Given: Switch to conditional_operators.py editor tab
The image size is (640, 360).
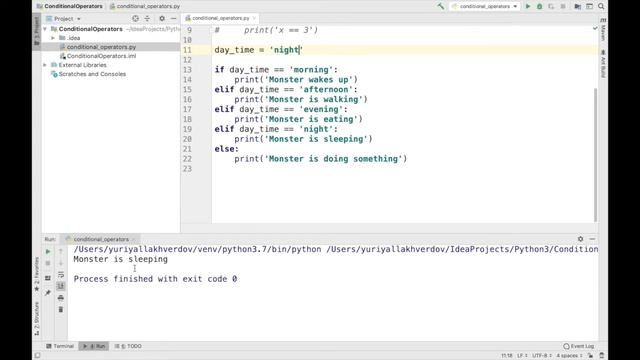Looking at the screenshot, I should point(220,18).
